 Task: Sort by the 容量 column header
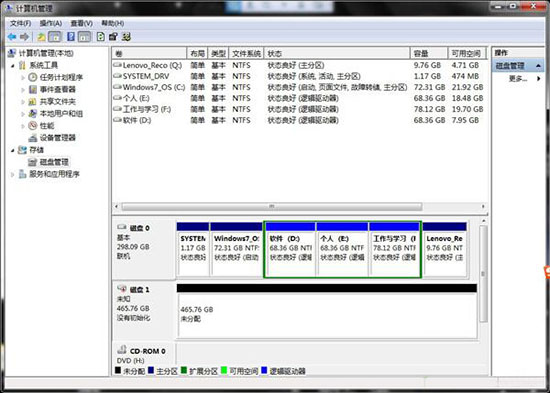click(429, 53)
